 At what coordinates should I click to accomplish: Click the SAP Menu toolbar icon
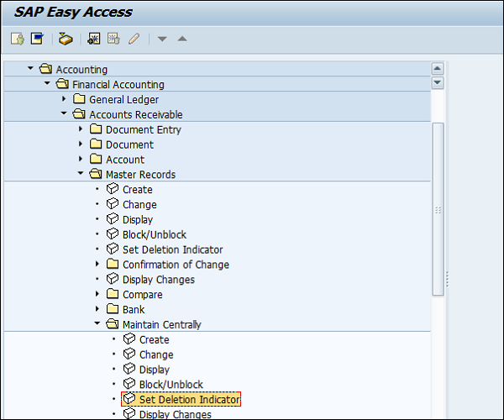pos(37,39)
